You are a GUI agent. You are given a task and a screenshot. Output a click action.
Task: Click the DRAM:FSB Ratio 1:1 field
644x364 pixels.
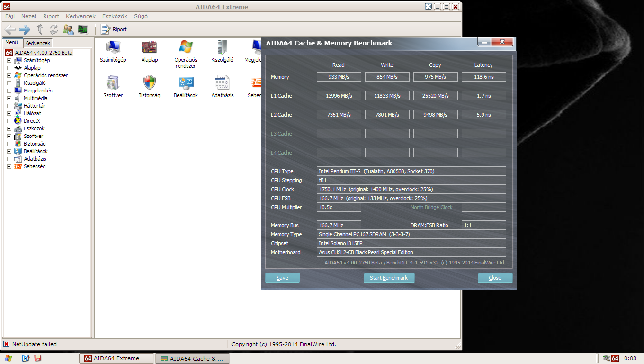[484, 225]
